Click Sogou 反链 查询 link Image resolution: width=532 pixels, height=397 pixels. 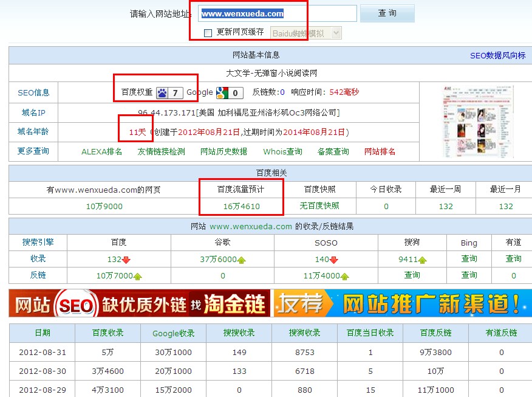412,275
